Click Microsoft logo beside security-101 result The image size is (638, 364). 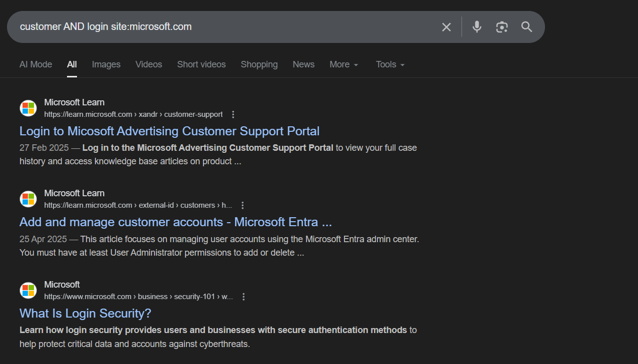coord(28,290)
